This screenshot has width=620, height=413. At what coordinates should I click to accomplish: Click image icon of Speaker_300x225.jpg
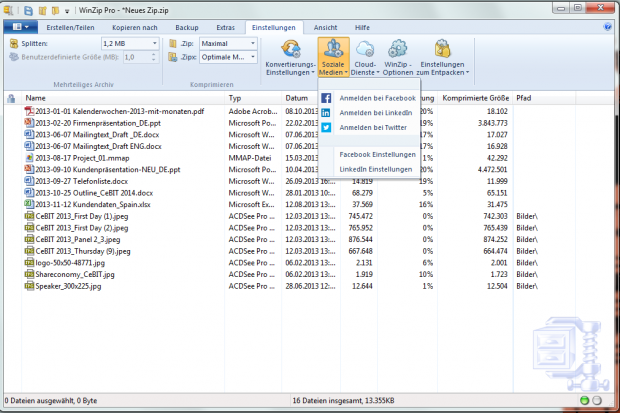coord(29,286)
